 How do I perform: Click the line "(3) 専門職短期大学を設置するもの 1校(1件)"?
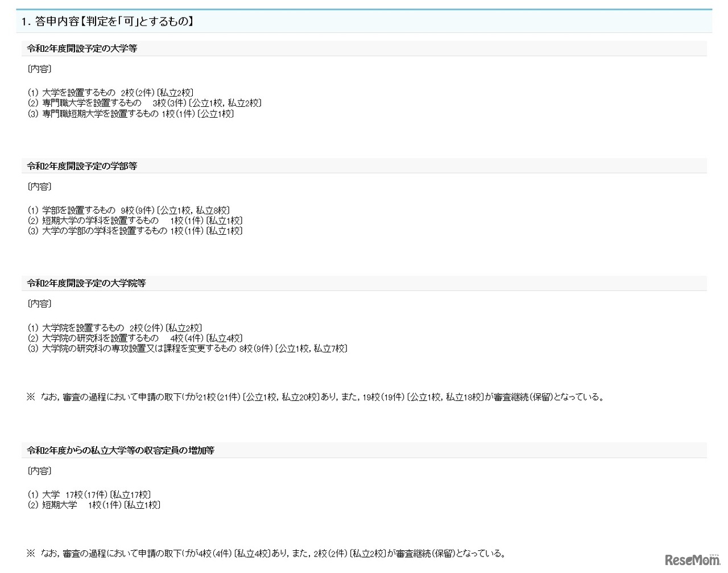coord(130,114)
